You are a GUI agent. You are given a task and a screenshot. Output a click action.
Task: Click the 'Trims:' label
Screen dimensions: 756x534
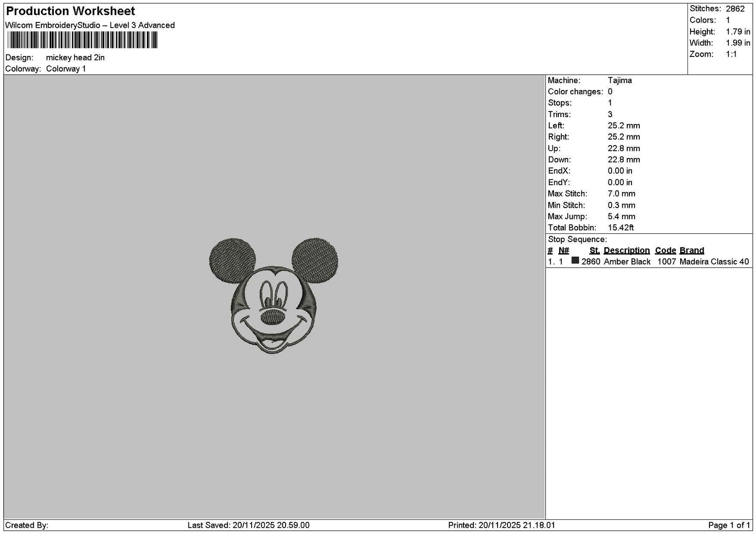pos(559,115)
